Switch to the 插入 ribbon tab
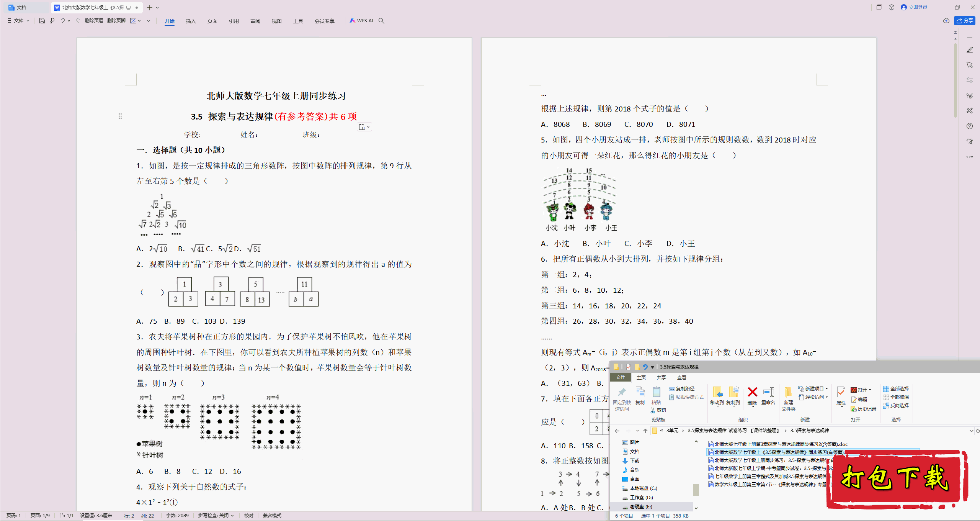 (x=191, y=21)
